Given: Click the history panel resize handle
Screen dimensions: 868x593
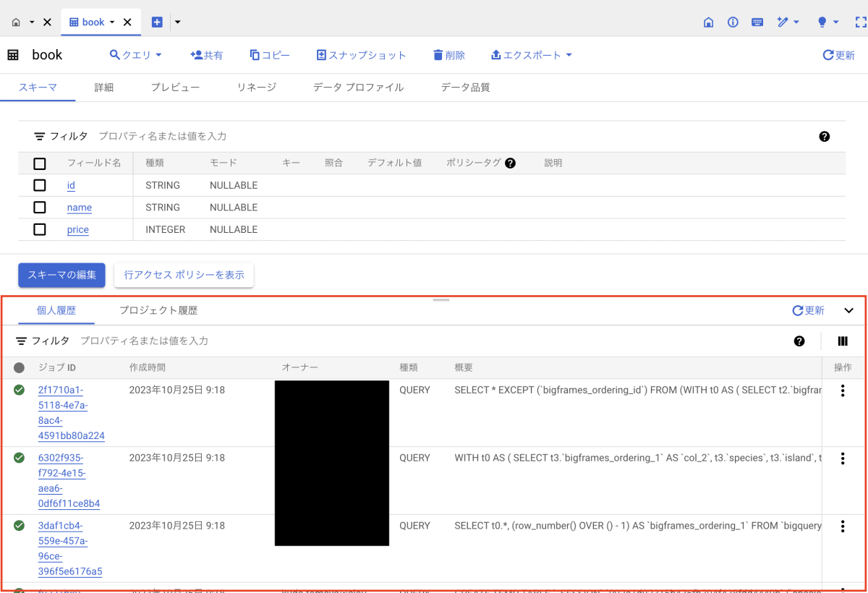Looking at the screenshot, I should (441, 299).
